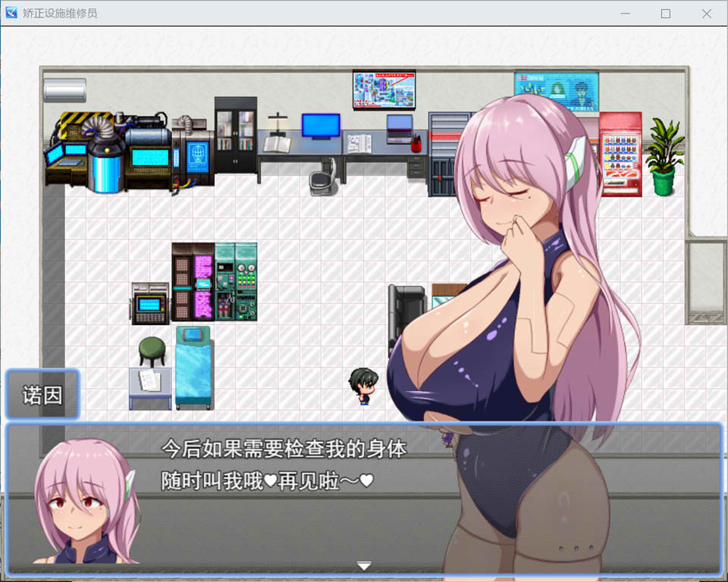Minimize the game window
728x582 pixels.
point(626,14)
